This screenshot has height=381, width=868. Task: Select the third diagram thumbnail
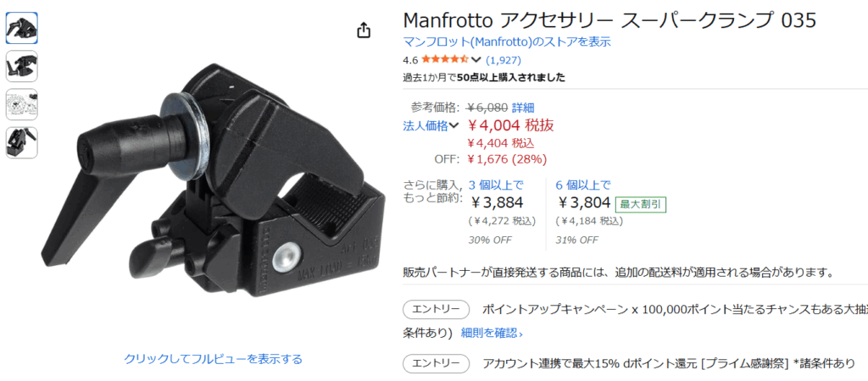pyautogui.click(x=21, y=104)
